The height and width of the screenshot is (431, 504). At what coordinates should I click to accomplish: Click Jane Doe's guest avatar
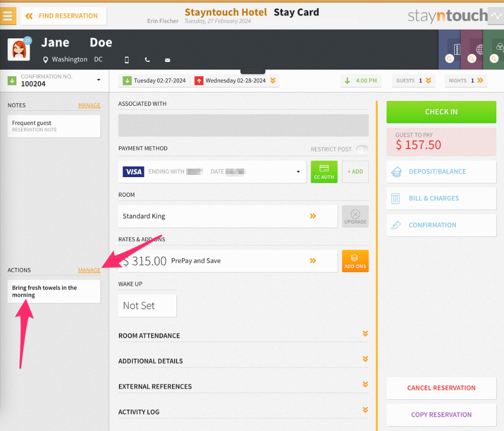point(19,49)
